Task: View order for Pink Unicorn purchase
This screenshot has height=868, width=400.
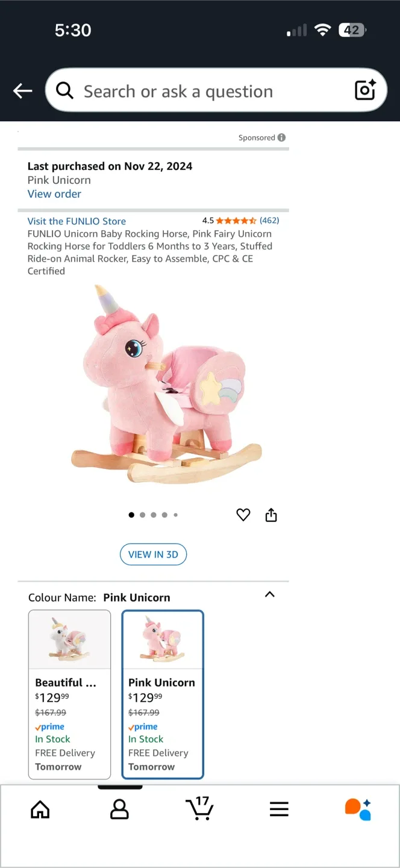Action: pyautogui.click(x=54, y=193)
